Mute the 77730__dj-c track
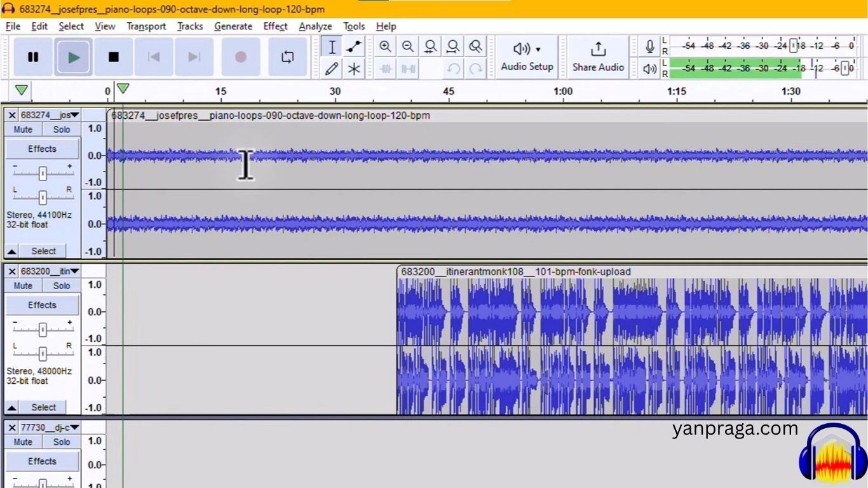The width and height of the screenshot is (868, 488). click(23, 442)
